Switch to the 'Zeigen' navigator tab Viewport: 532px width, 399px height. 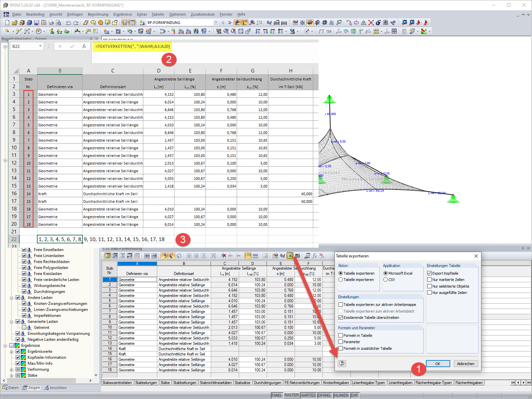[x=31, y=388]
